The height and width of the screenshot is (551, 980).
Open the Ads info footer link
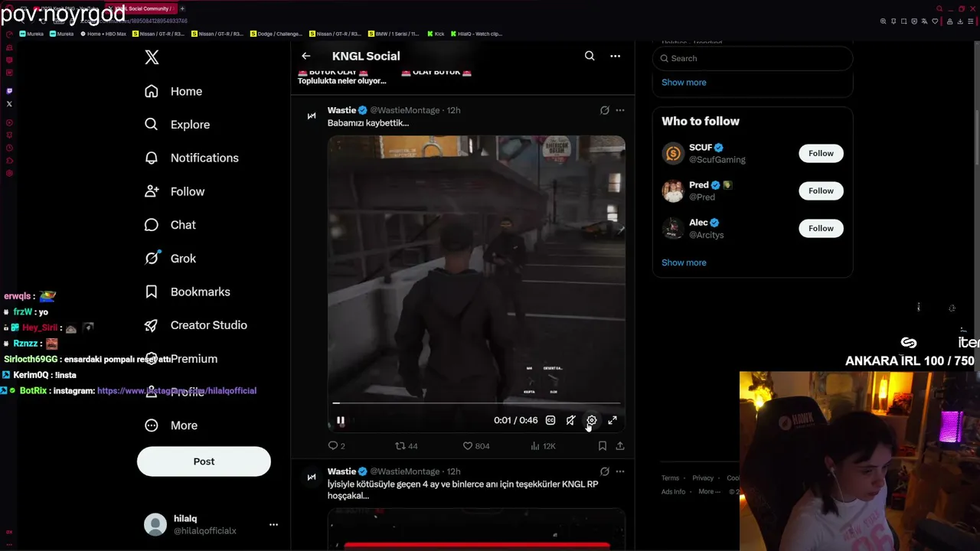673,492
